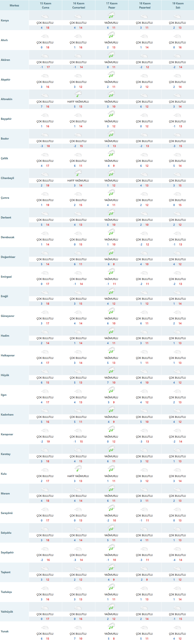The image size is (194, 644).
Task: Click Altınekin's light rain icon for 16 Kasım
Action: [78, 94]
